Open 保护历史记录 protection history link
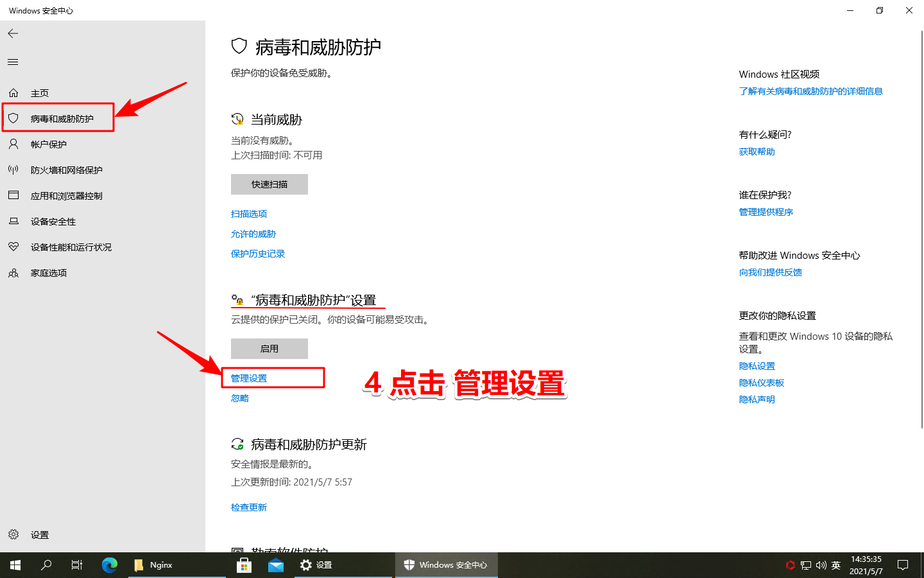This screenshot has width=924, height=578. 258,254
